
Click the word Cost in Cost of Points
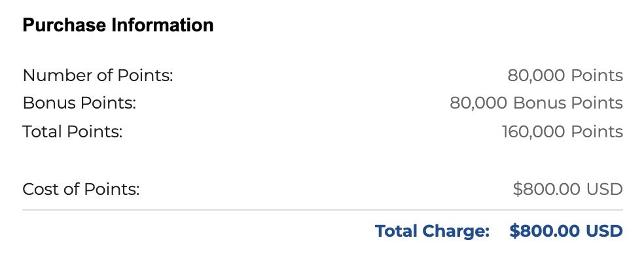[39, 190]
